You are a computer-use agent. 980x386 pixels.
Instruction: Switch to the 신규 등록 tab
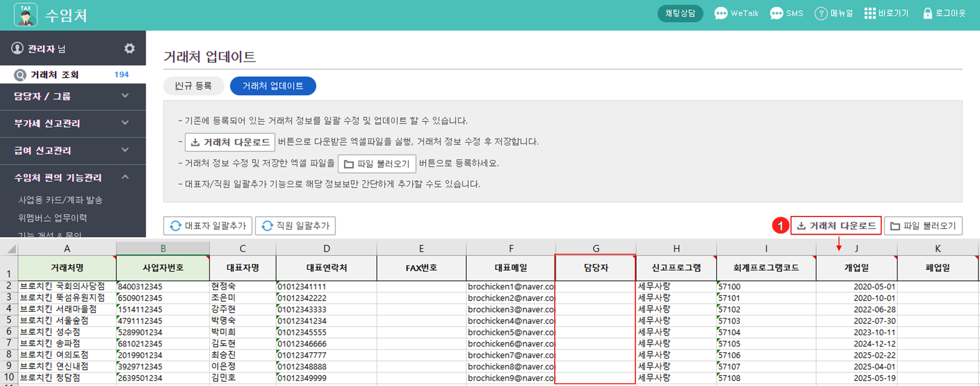point(194,86)
